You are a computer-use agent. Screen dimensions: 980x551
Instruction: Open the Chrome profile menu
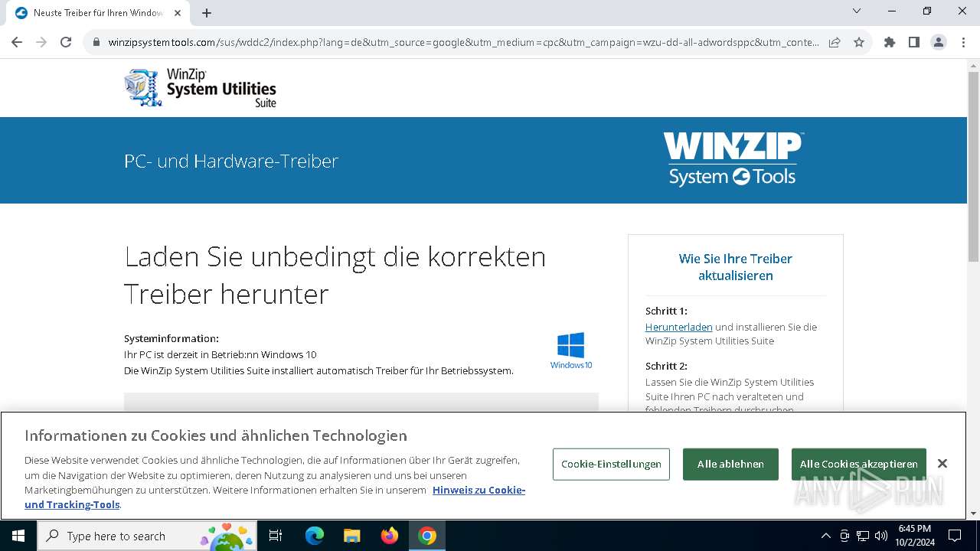tap(939, 42)
